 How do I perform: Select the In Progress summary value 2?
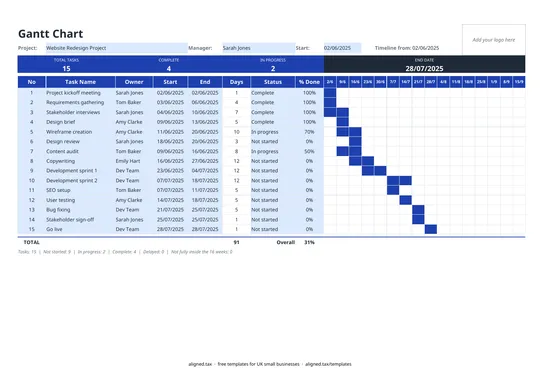point(273,69)
